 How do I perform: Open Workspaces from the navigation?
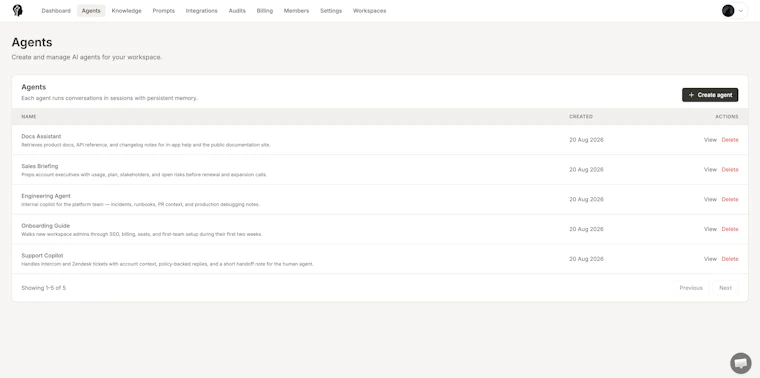369,11
